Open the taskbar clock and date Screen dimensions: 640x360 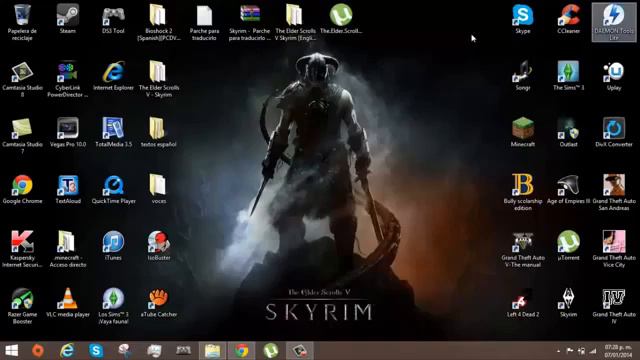618,351
